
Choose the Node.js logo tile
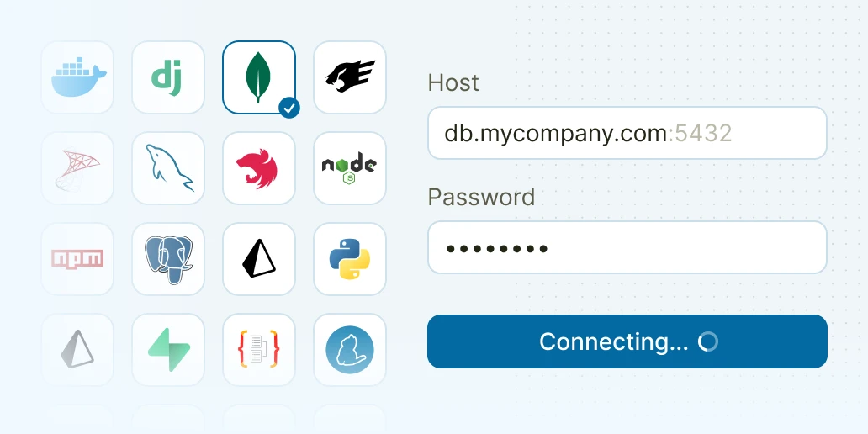click(350, 168)
